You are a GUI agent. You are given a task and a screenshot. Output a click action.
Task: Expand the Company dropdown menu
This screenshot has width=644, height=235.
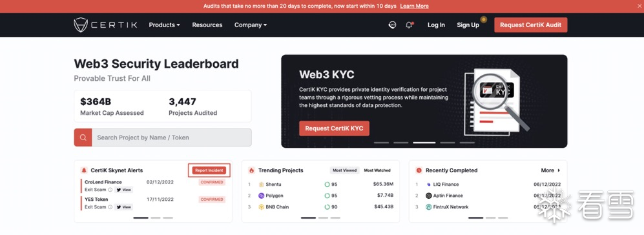tap(251, 25)
